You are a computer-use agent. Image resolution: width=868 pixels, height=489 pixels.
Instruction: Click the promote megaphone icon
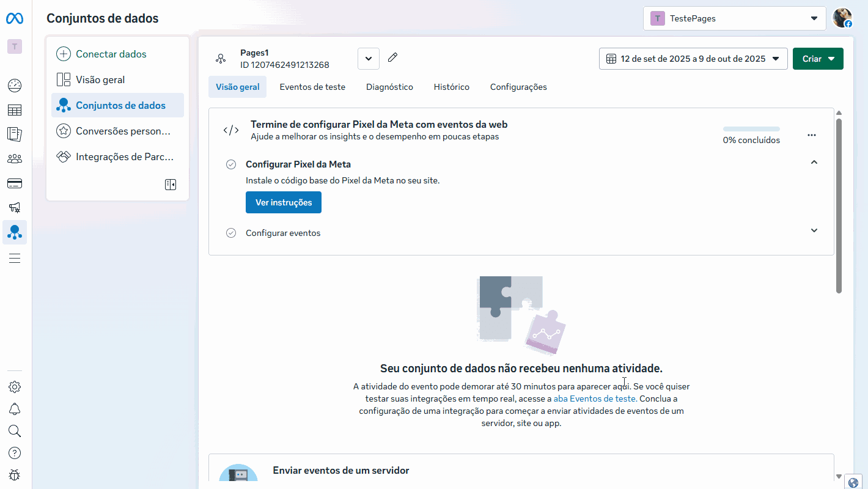(x=14, y=207)
